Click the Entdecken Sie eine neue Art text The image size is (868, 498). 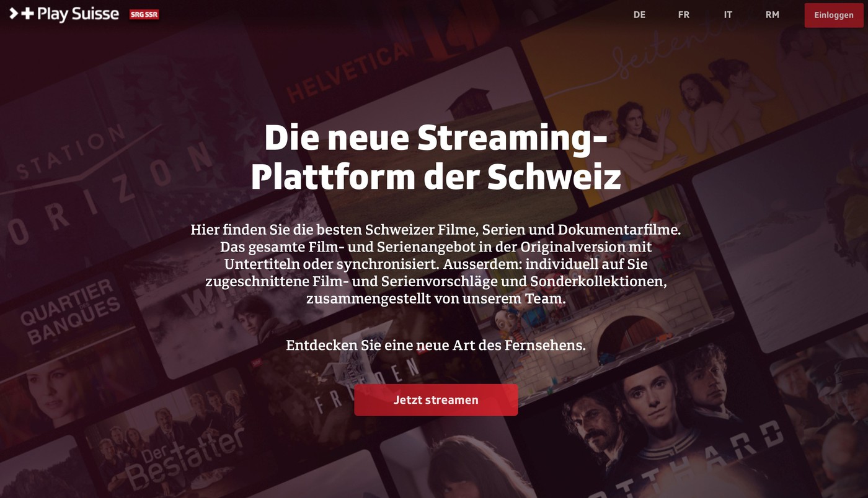click(x=436, y=345)
